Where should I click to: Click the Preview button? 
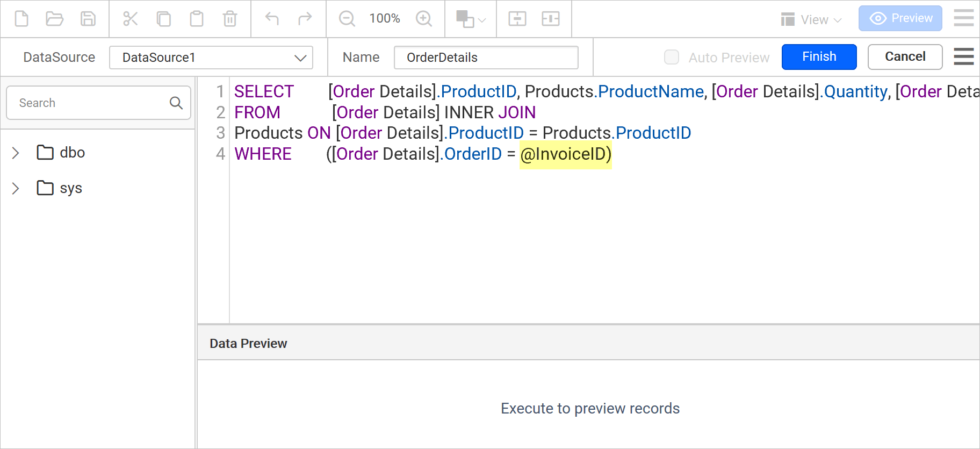tap(900, 18)
